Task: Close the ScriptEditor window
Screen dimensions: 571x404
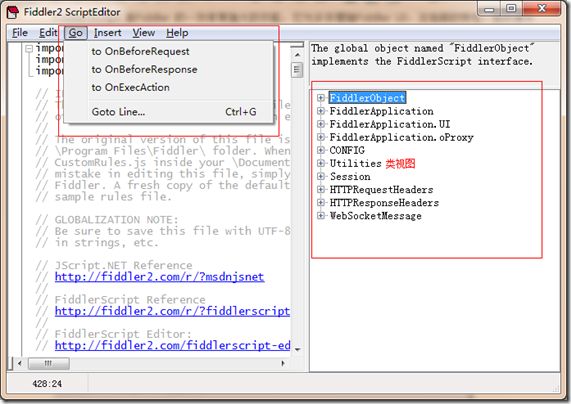Action: (542, 9)
